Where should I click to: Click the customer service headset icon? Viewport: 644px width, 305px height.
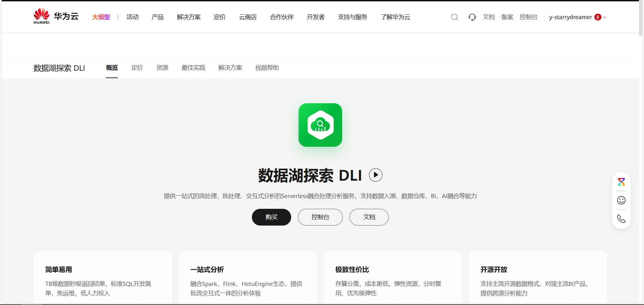[472, 17]
